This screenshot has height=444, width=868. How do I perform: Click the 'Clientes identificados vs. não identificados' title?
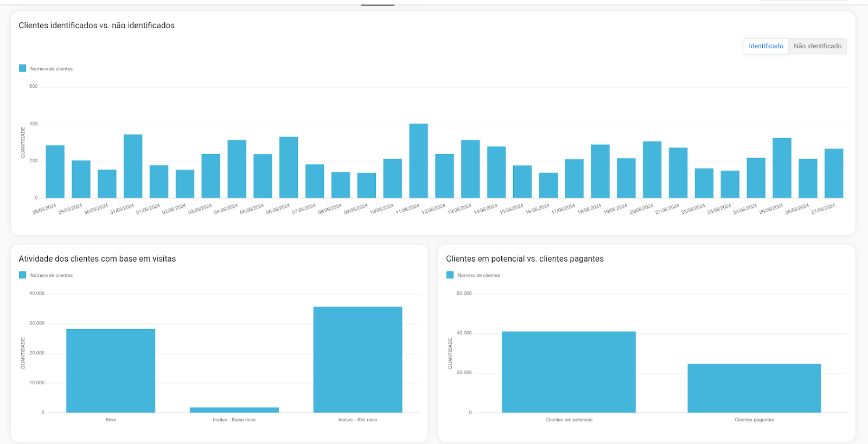97,26
